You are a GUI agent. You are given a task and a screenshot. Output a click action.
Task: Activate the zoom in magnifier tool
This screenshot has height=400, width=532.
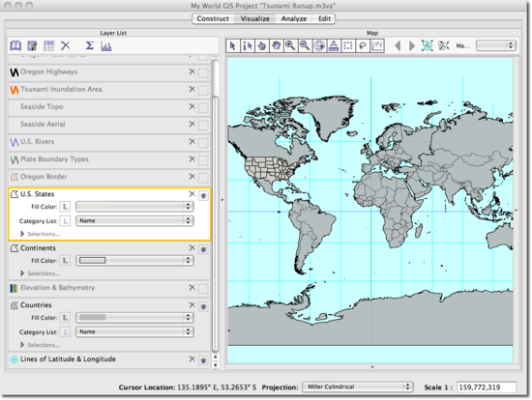click(290, 45)
